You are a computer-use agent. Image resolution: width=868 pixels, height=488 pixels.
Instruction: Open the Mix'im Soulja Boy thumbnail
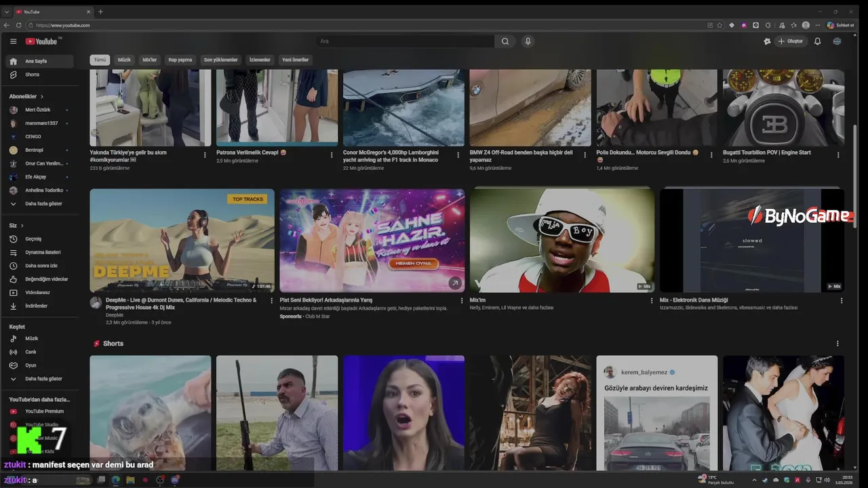[x=562, y=241]
